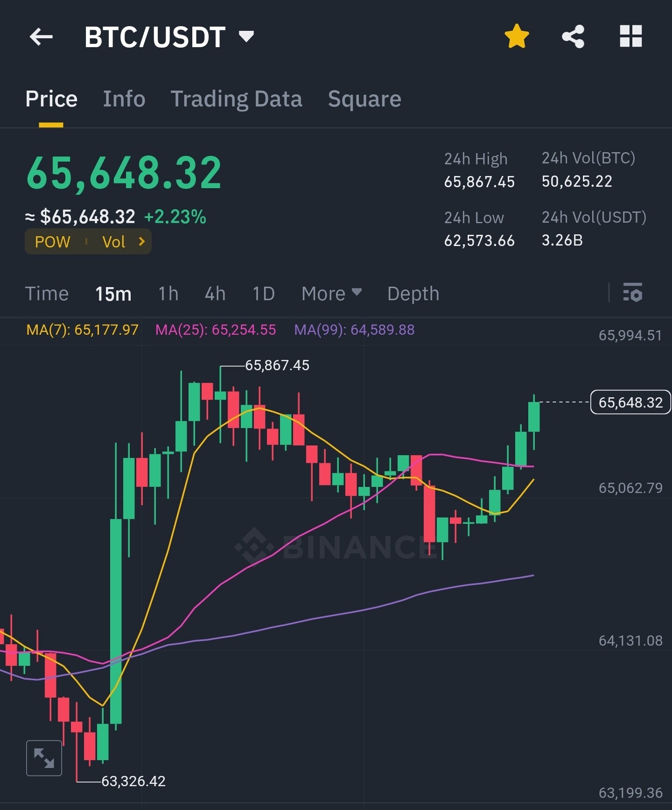Open the grid layout icon
The width and height of the screenshot is (672, 810).
coord(630,36)
